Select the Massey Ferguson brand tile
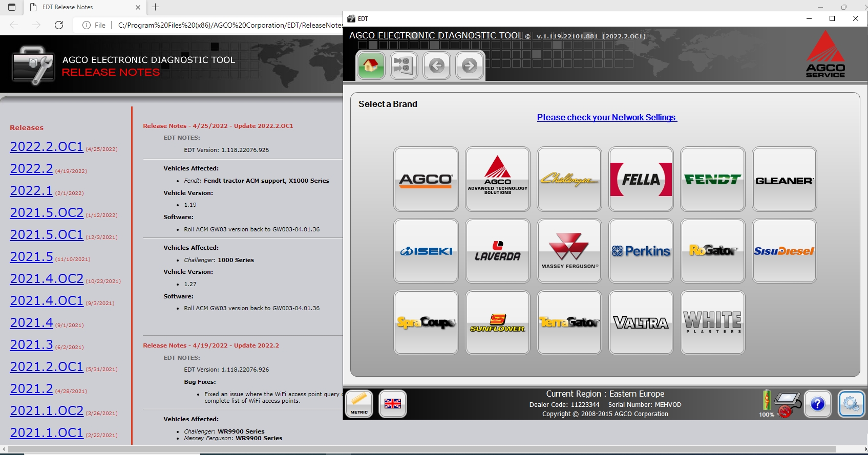 569,251
